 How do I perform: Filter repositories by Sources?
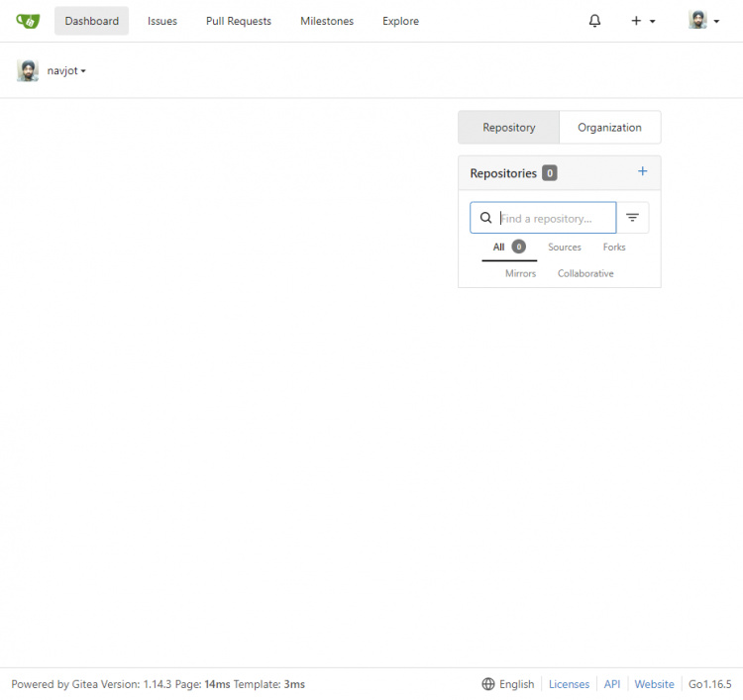(565, 248)
